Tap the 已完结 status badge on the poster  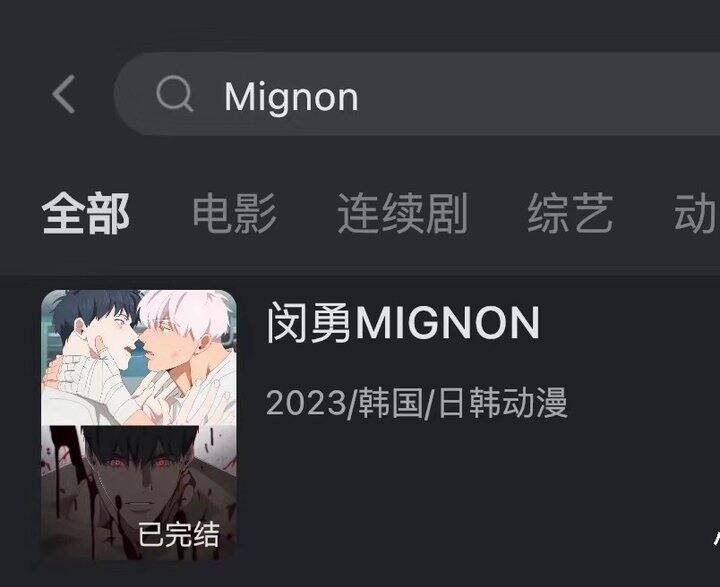pos(179,535)
